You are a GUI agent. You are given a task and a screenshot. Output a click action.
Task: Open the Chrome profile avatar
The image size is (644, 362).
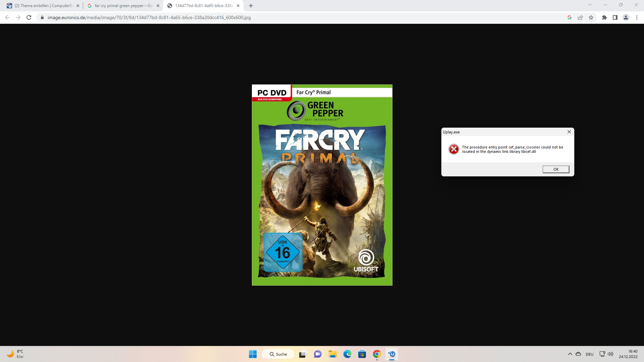pos(626,17)
